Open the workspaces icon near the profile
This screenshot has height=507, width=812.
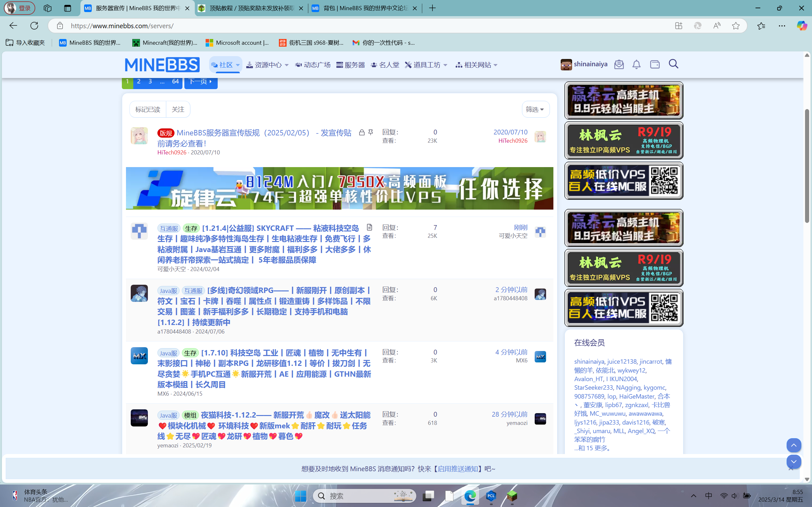[47, 8]
